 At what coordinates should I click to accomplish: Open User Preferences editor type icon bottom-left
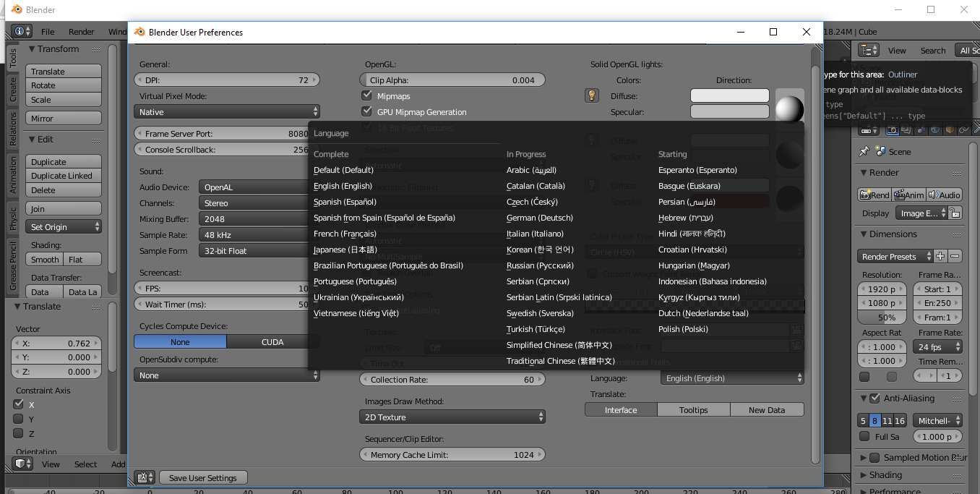144,477
